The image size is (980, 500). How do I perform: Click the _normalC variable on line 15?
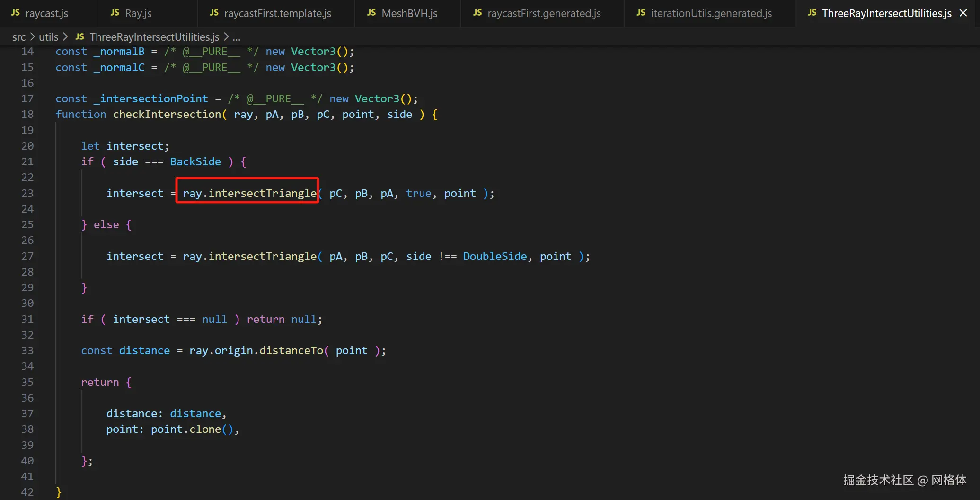pyautogui.click(x=119, y=67)
